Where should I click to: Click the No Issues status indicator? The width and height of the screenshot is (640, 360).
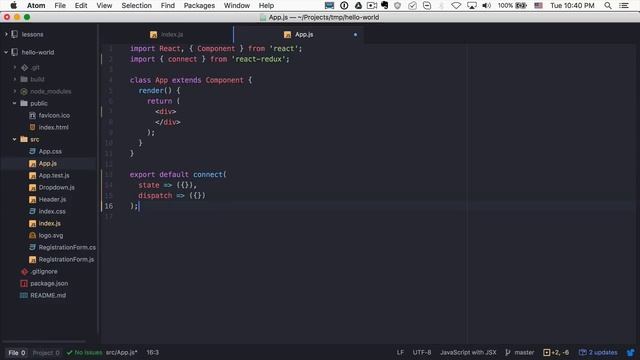coord(84,353)
